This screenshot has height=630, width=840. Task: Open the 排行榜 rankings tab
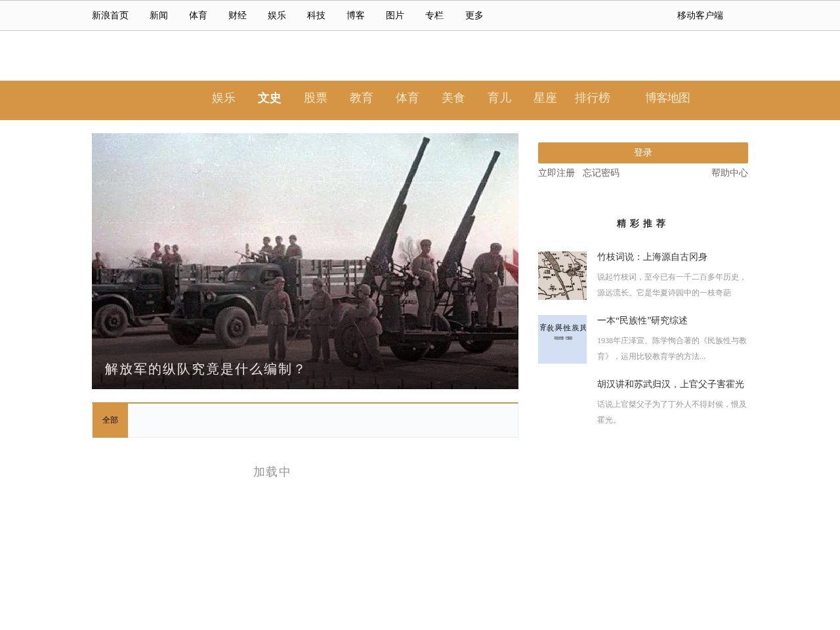[591, 98]
